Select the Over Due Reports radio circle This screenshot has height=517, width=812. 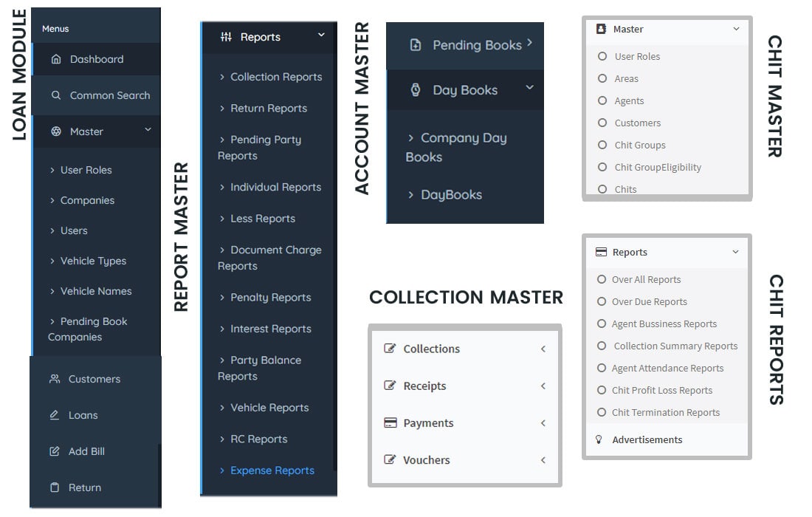601,301
